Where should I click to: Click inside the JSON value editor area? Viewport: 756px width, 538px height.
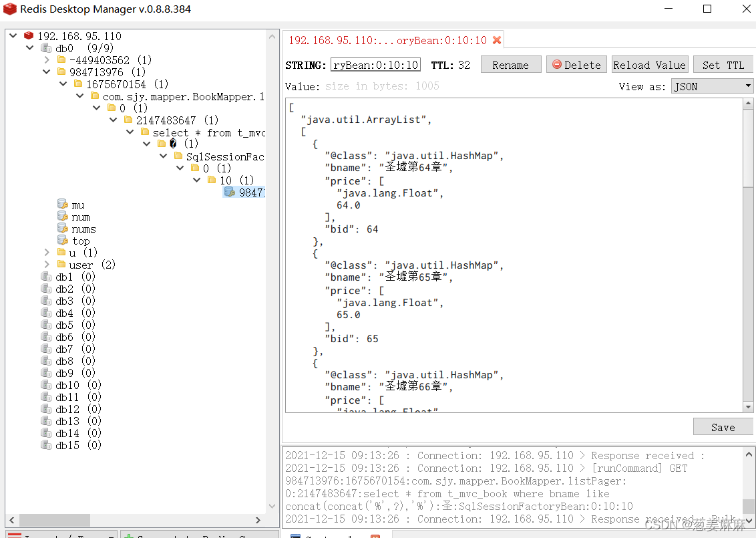point(514,255)
